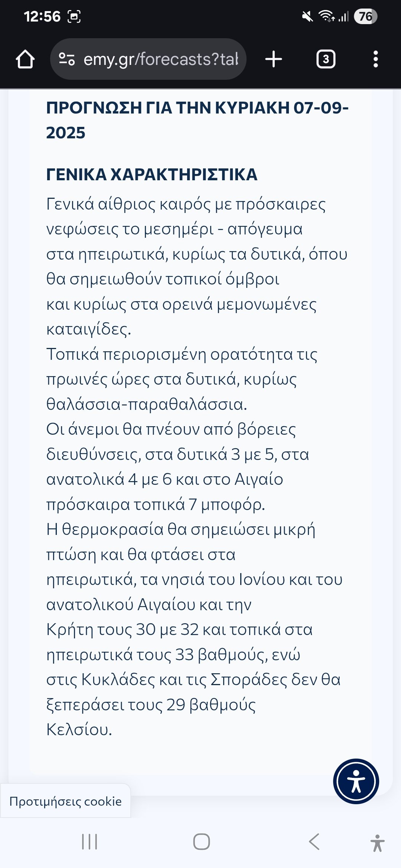Open the blue floating accessibility widget

(356, 781)
